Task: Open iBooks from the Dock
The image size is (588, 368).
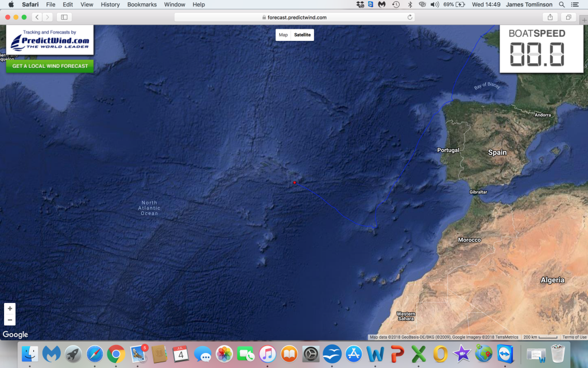Action: coord(289,354)
